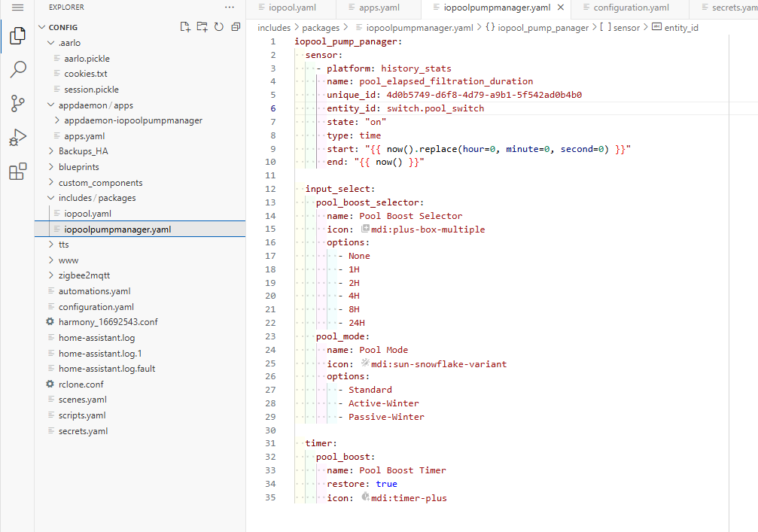Viewport: 758px width, 532px height.
Task: Close the iopoolpumpmanager.yaml tab
Action: [x=561, y=8]
